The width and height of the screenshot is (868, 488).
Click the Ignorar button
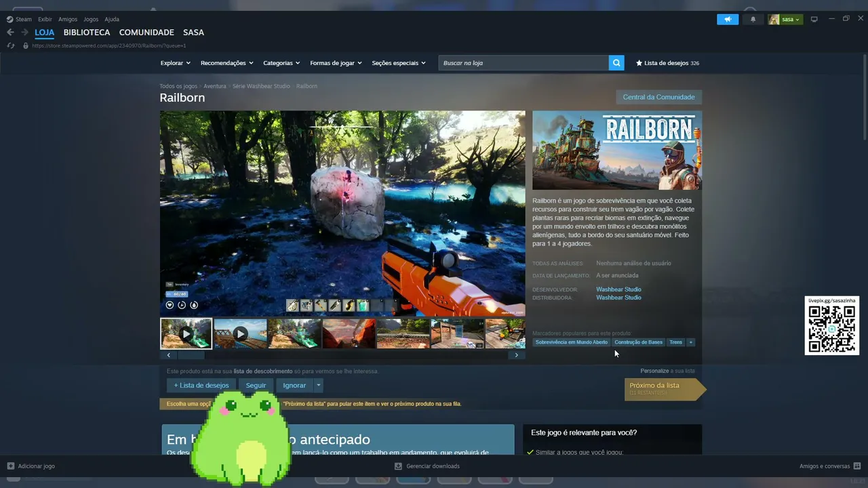[x=294, y=385]
